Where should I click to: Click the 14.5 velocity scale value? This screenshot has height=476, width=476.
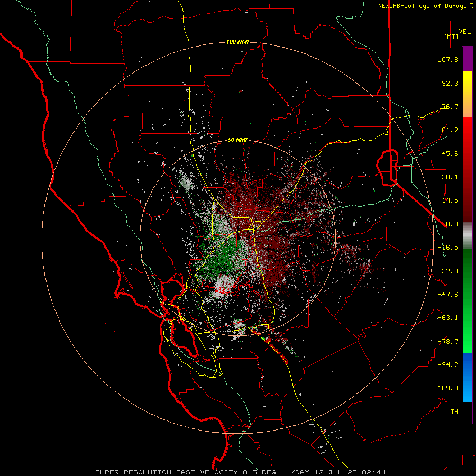point(450,200)
